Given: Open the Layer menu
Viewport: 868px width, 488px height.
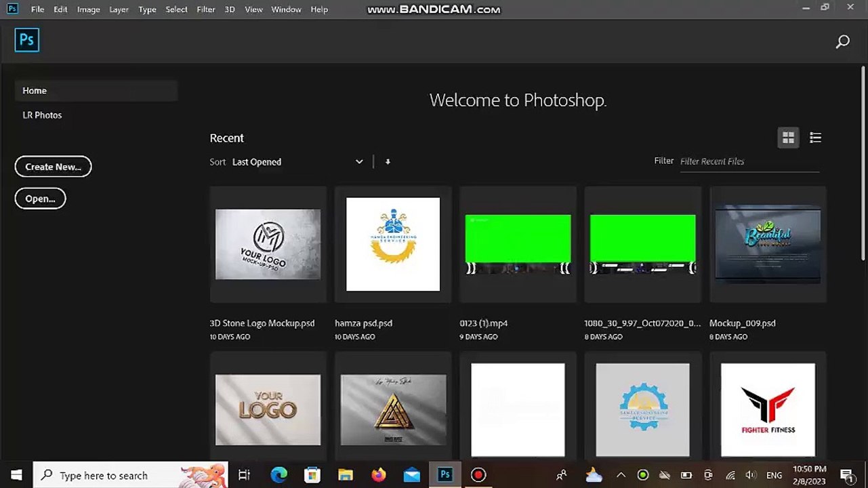Looking at the screenshot, I should pos(119,9).
